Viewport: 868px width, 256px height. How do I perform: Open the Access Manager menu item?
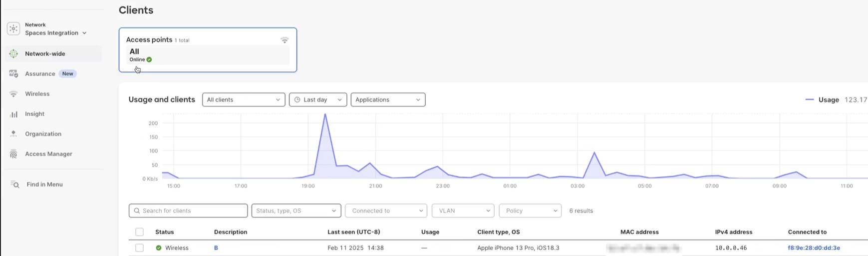point(48,154)
